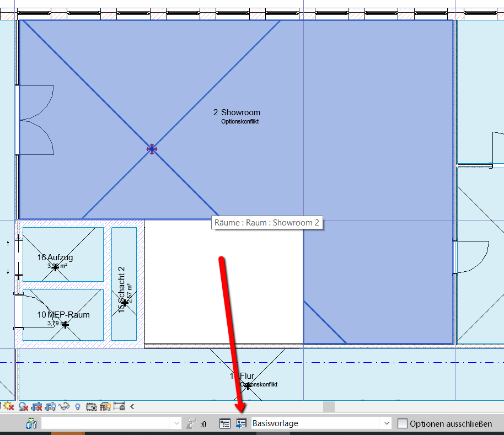
Task: Open the Design Options dialog icon
Action: (x=225, y=423)
